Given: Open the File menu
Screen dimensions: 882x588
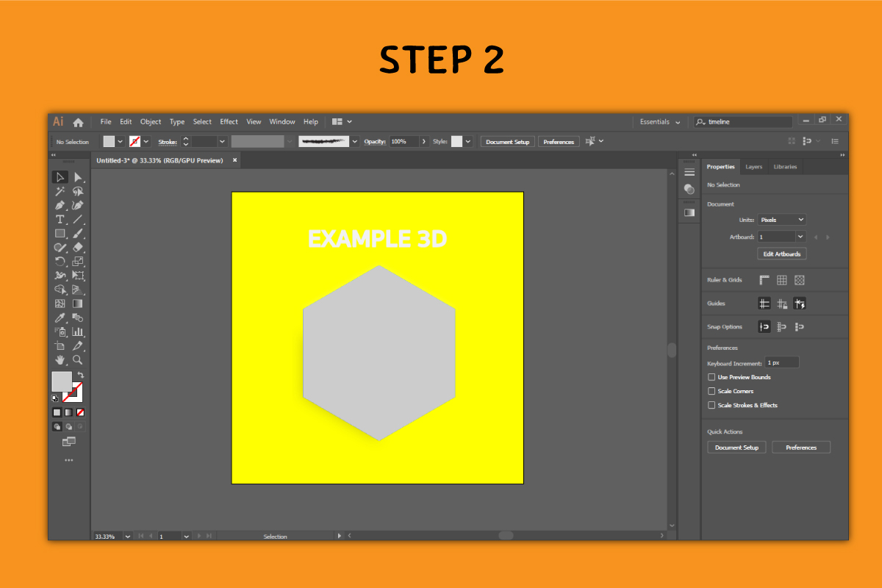Looking at the screenshot, I should tap(106, 122).
